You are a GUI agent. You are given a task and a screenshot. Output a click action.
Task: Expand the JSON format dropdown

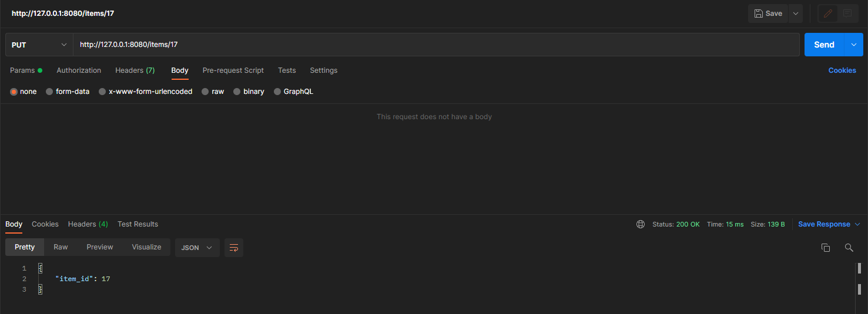click(197, 248)
